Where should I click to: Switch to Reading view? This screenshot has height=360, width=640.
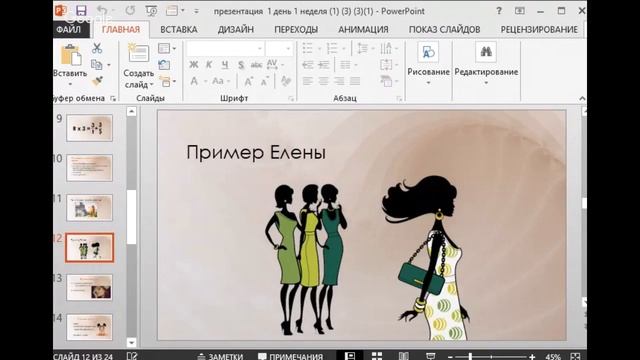coord(403,356)
